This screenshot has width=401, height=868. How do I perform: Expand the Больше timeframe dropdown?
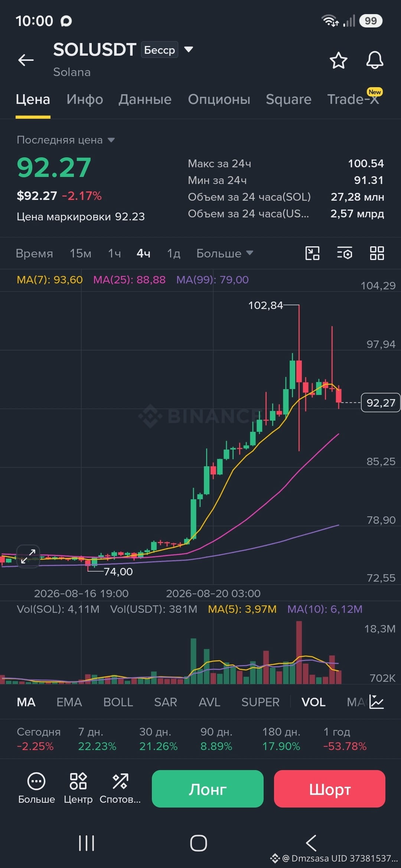coord(225,253)
